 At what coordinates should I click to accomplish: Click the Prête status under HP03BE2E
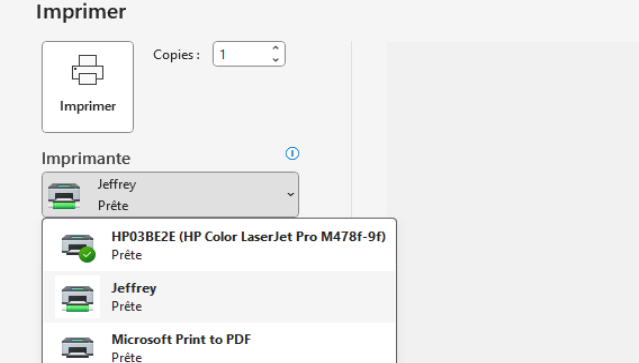(127, 255)
